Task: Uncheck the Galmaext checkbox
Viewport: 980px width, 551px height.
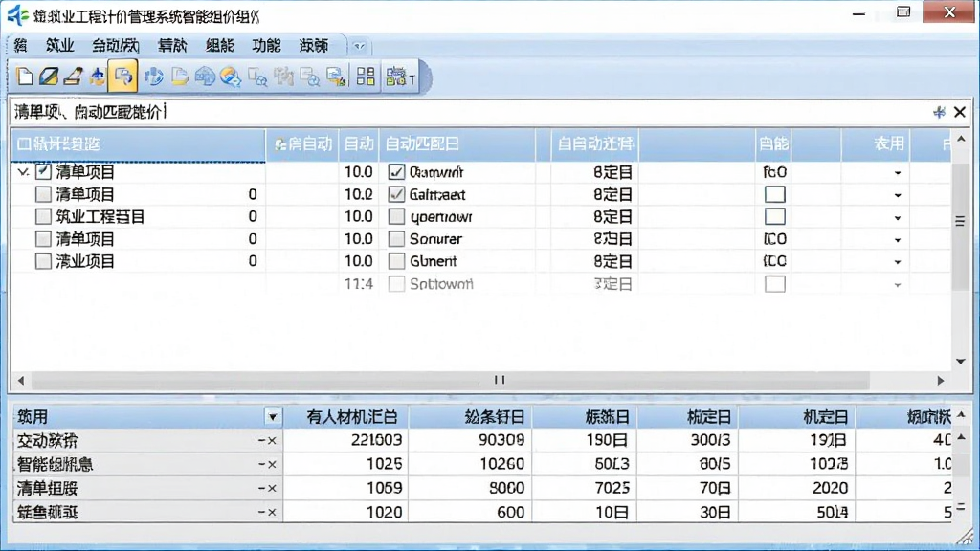Action: tap(396, 194)
